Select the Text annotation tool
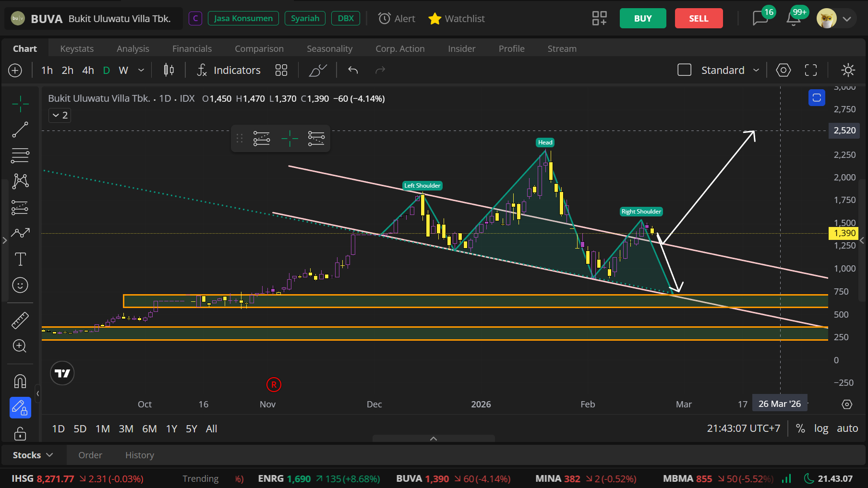The width and height of the screenshot is (868, 488). point(20,259)
